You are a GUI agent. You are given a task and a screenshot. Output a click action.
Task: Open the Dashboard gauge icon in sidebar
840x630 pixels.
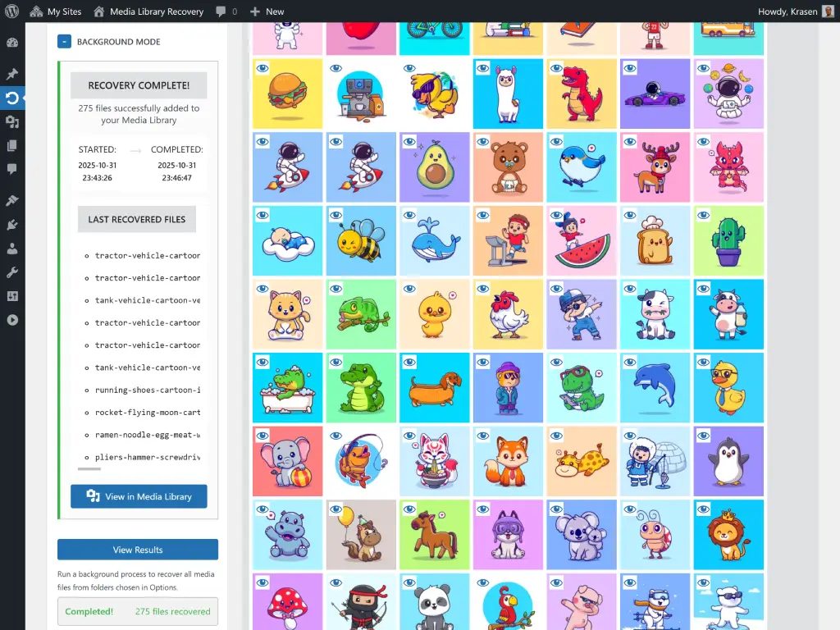pos(11,41)
